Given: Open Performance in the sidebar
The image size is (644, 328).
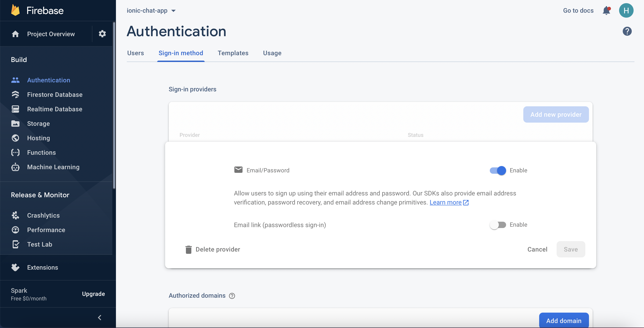Looking at the screenshot, I should tap(46, 230).
